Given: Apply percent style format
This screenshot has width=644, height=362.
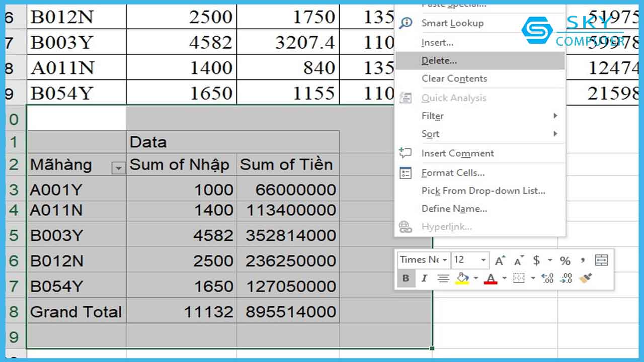Looking at the screenshot, I should 565,260.
